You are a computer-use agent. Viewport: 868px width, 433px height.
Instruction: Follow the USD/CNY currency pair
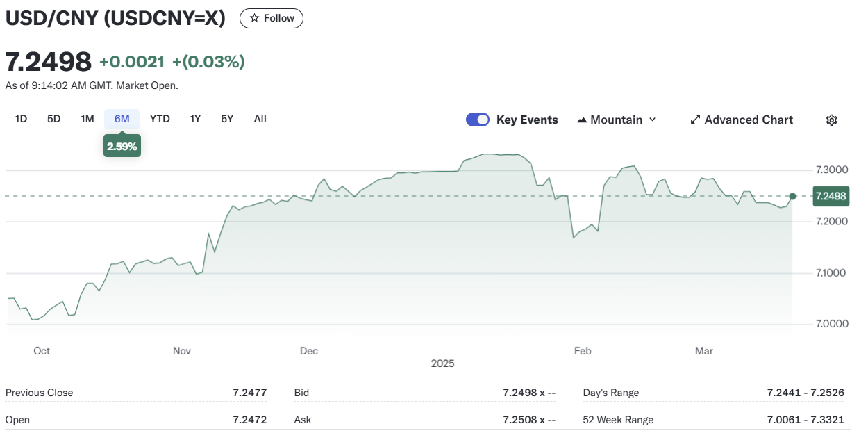pyautogui.click(x=272, y=18)
